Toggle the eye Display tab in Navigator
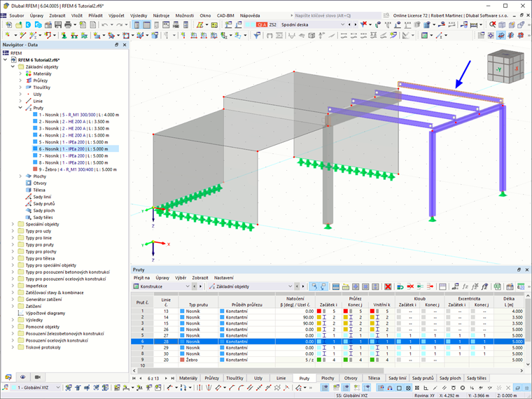 pos(22,377)
